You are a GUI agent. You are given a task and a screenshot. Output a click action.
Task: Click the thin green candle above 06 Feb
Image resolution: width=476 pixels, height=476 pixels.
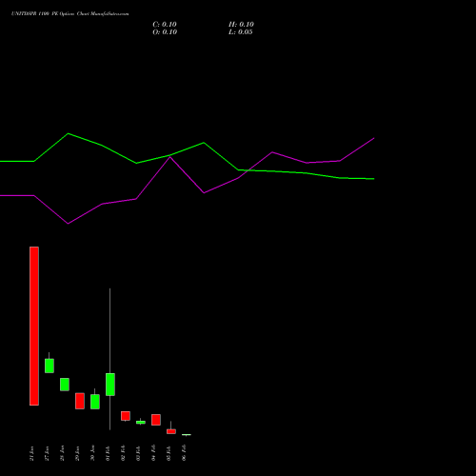[x=187, y=434]
